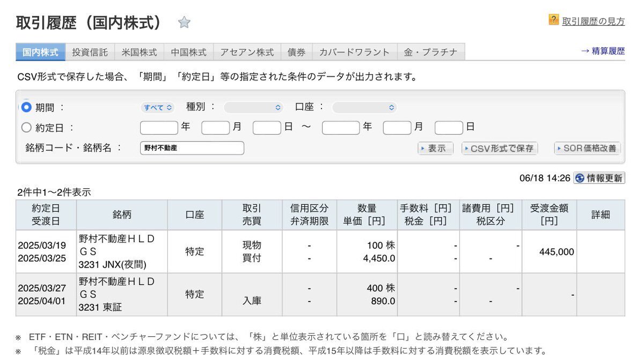Click the 情報更新 refresh button
Viewport: 644px width, 355px height.
pos(599,178)
